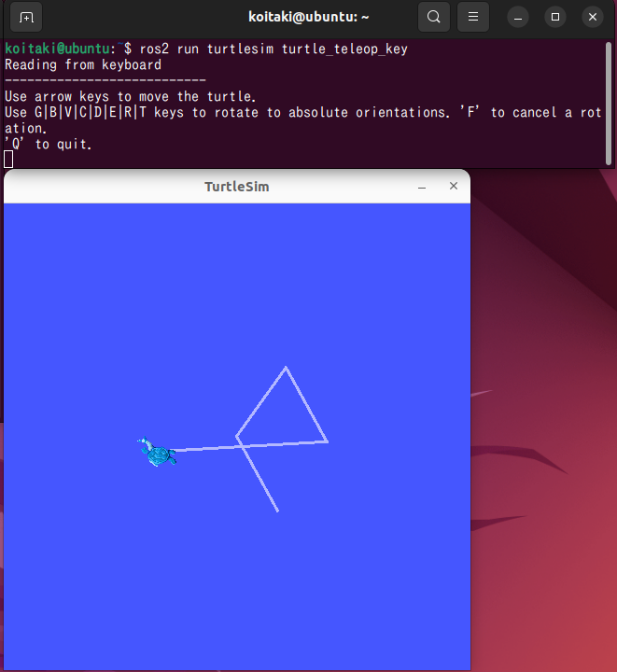The width and height of the screenshot is (617, 672).
Task: Open the terminal hamburger menu
Action: point(473,17)
